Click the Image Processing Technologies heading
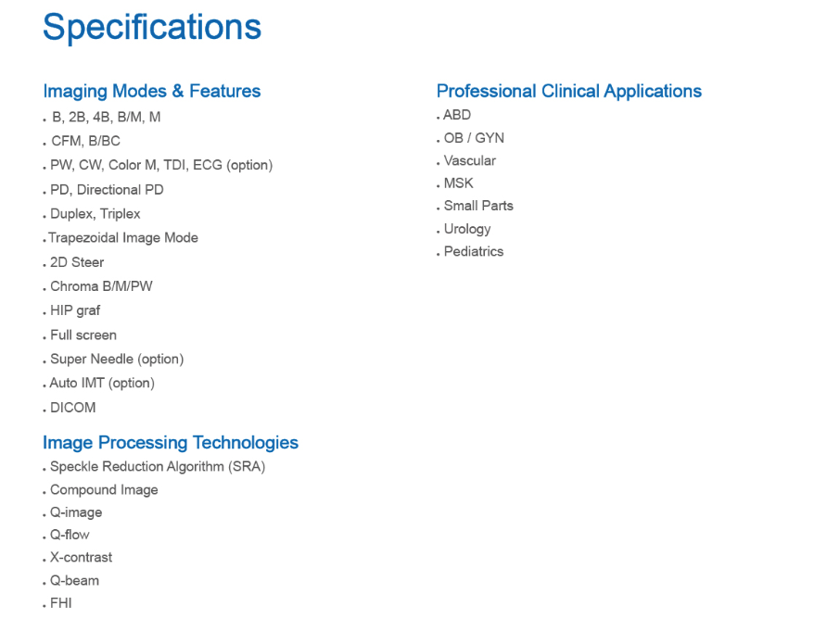Image resolution: width=840 pixels, height=619 pixels. pos(171,442)
